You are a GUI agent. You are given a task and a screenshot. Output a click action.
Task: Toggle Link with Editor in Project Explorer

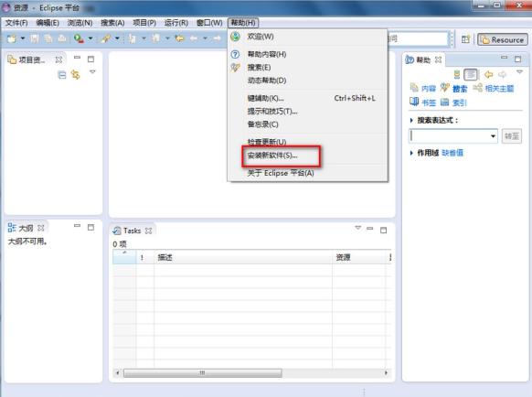click(75, 74)
